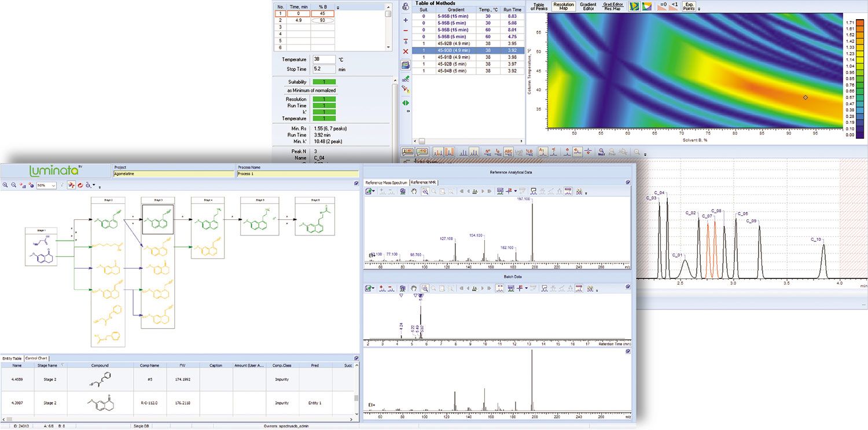Click the second colored map icon beside =0

click(647, 6)
